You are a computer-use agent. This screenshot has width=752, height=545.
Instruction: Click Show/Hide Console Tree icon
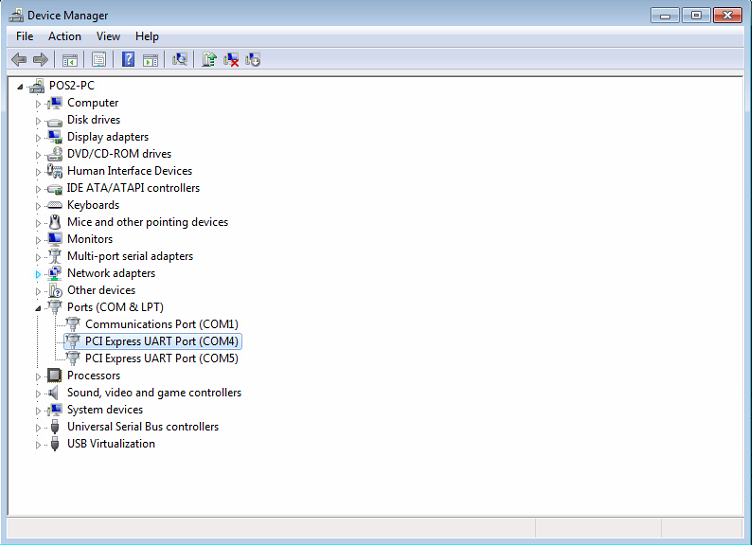coord(70,60)
